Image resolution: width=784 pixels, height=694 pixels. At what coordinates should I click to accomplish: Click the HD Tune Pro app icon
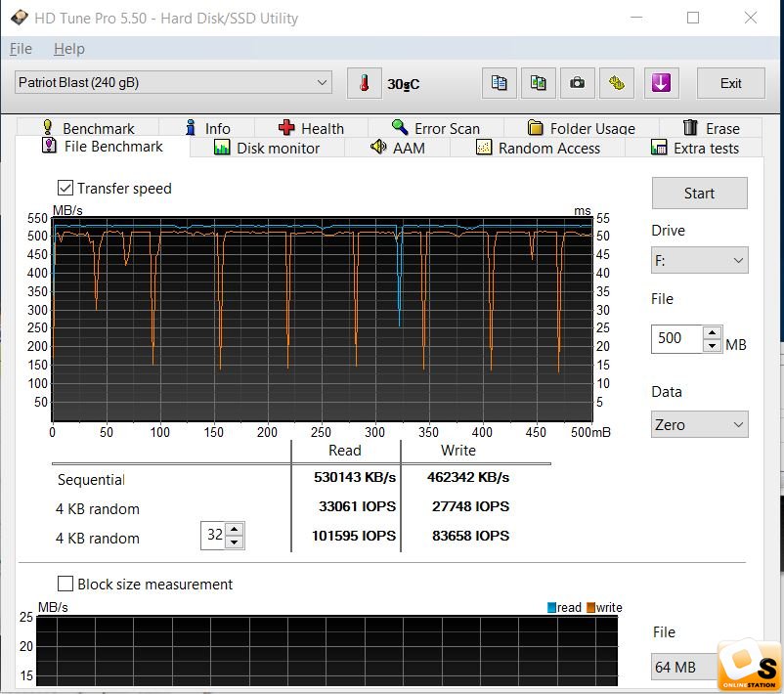point(19,18)
